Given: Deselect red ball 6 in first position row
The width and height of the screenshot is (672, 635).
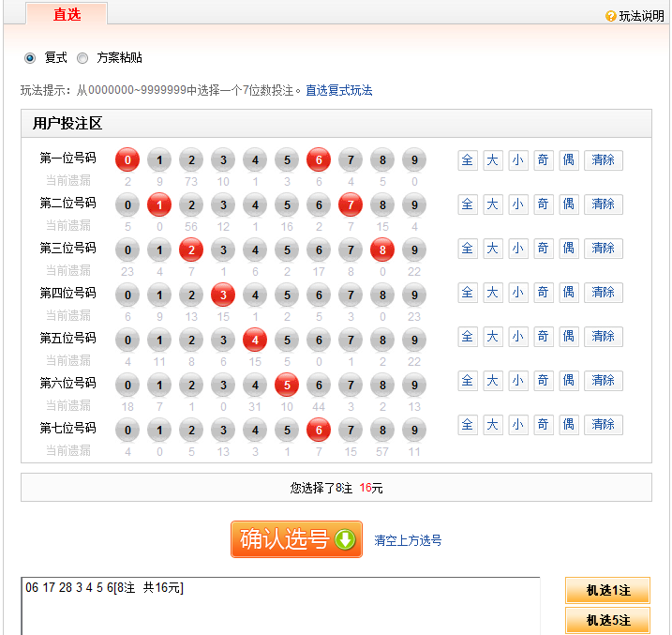Looking at the screenshot, I should (x=319, y=159).
